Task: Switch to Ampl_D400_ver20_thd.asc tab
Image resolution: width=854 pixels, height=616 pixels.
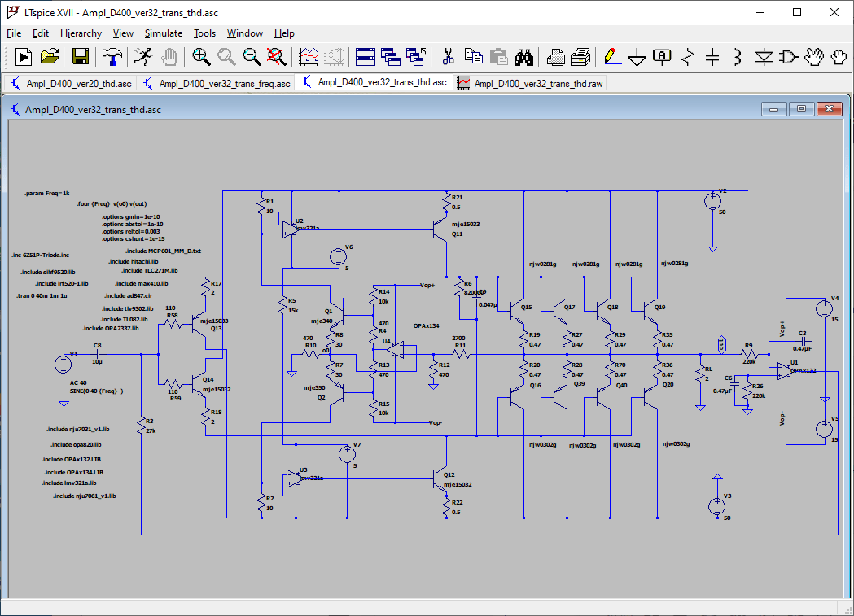Action: click(x=72, y=83)
